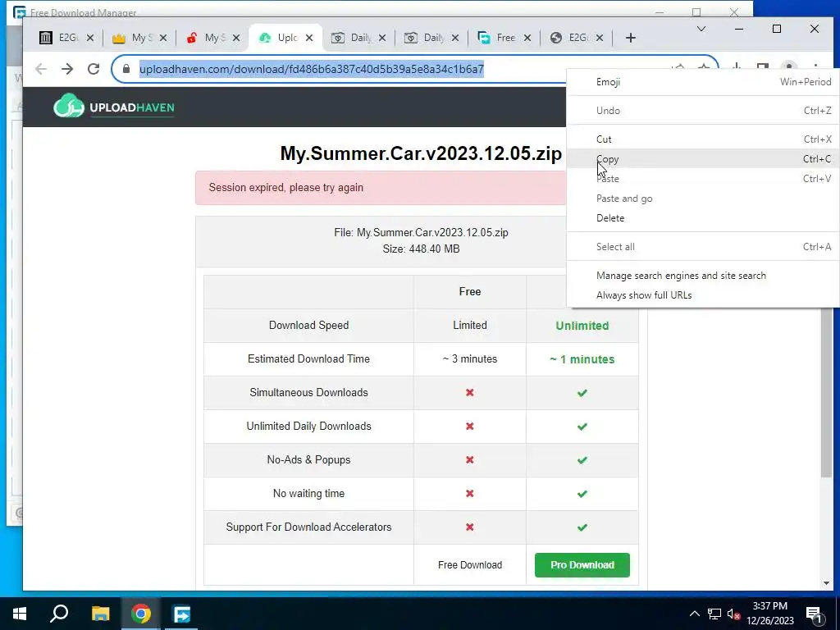
Task: Click the My.Summer.Car.v2023.12.05.zip page heading
Action: [x=421, y=153]
